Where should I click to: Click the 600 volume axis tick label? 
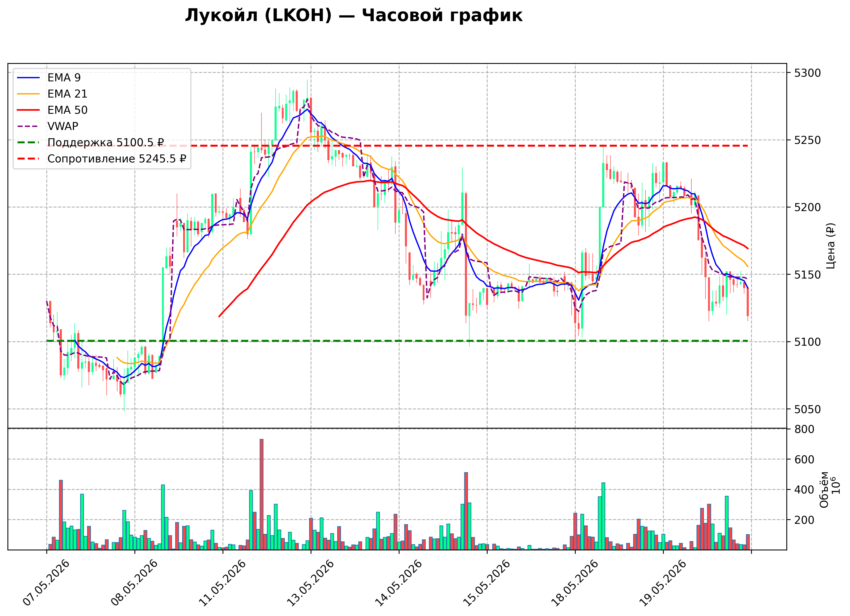pyautogui.click(x=804, y=459)
